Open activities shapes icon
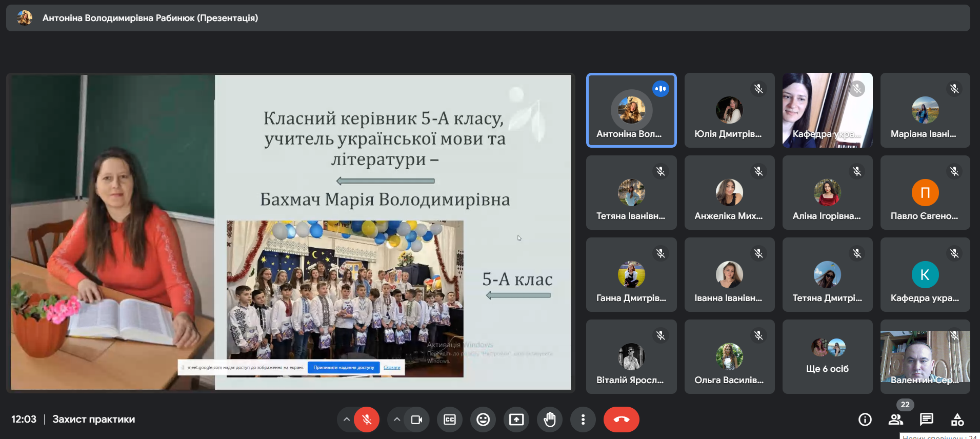This screenshot has height=439, width=980. tap(957, 420)
